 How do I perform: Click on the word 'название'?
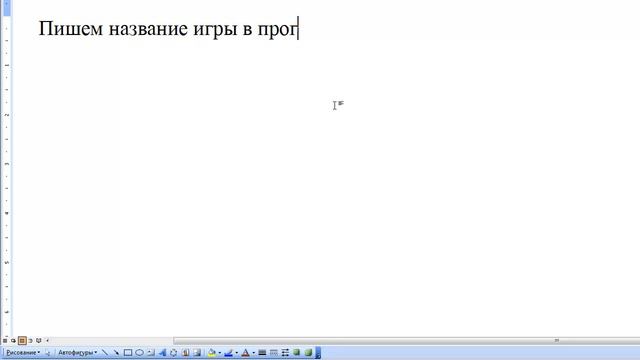coord(148,29)
